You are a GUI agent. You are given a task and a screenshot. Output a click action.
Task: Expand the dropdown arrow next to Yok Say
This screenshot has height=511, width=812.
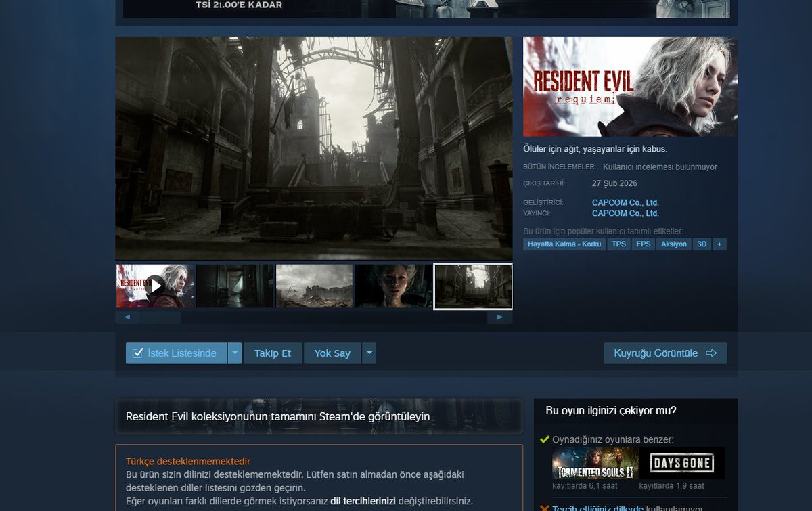tap(369, 353)
